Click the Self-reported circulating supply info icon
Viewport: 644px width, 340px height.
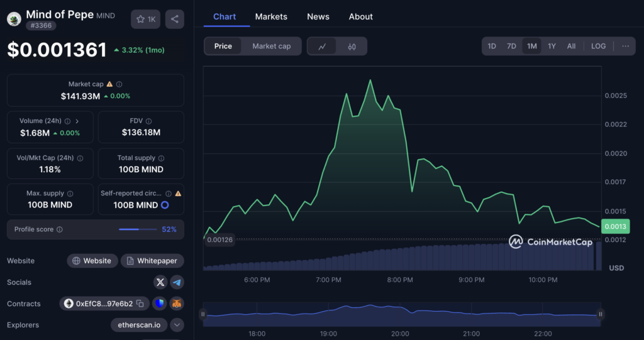(x=169, y=194)
